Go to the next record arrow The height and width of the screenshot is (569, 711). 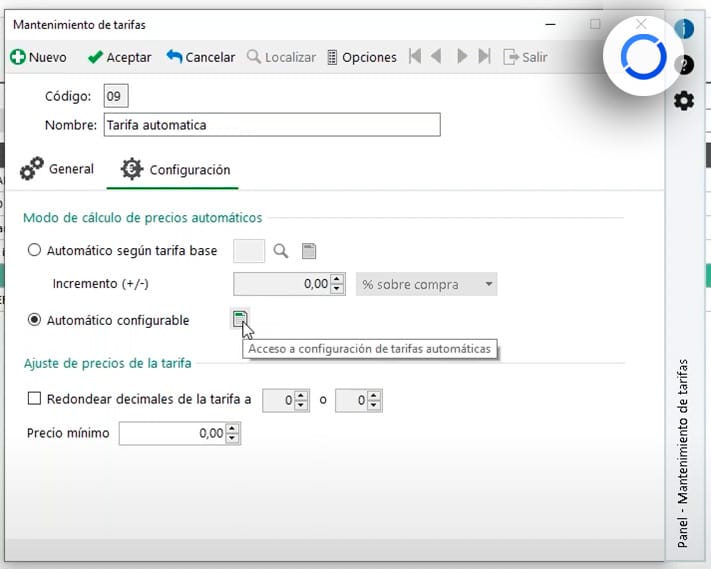click(462, 57)
